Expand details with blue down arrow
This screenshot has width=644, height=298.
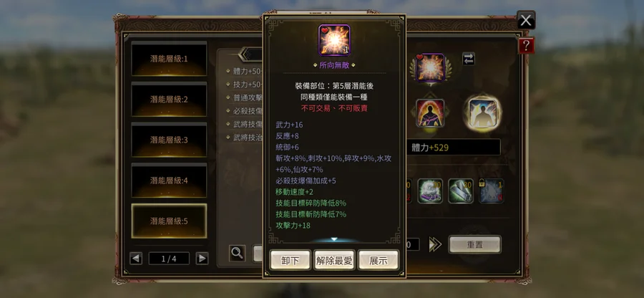click(x=334, y=239)
